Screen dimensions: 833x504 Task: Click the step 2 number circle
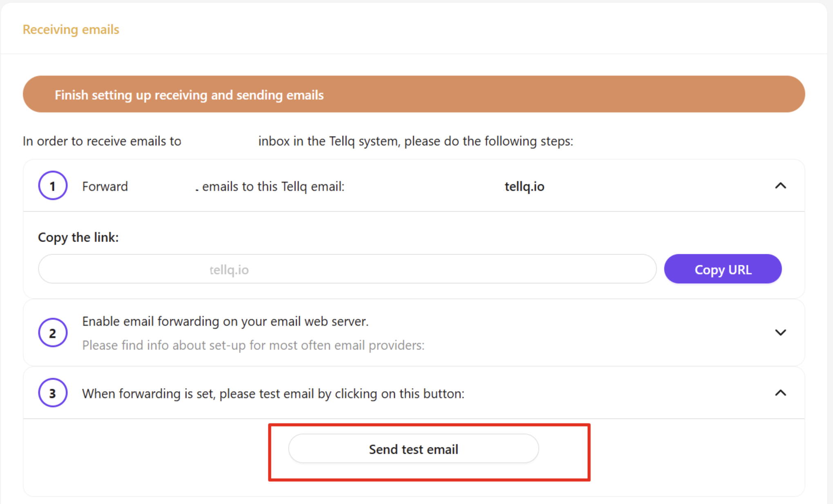[53, 333]
